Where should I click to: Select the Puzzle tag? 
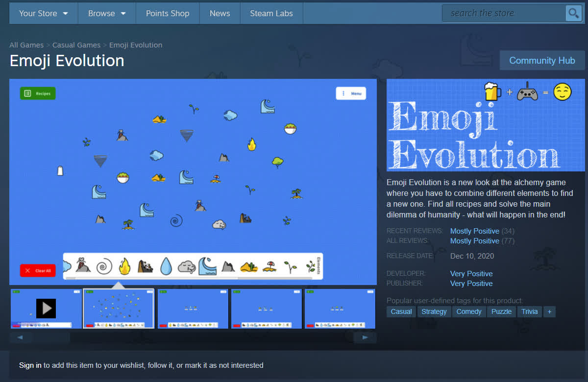click(501, 311)
